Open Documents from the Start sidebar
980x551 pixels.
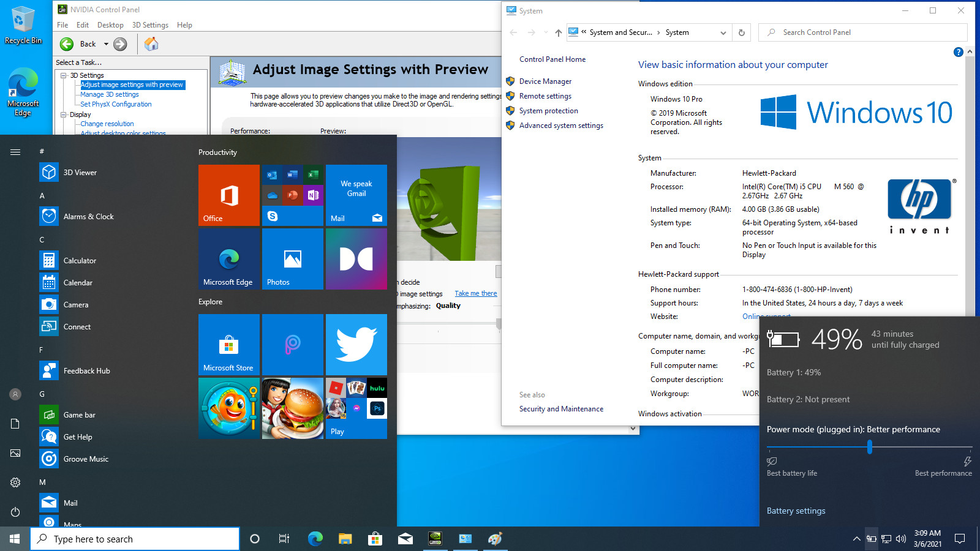pyautogui.click(x=15, y=424)
